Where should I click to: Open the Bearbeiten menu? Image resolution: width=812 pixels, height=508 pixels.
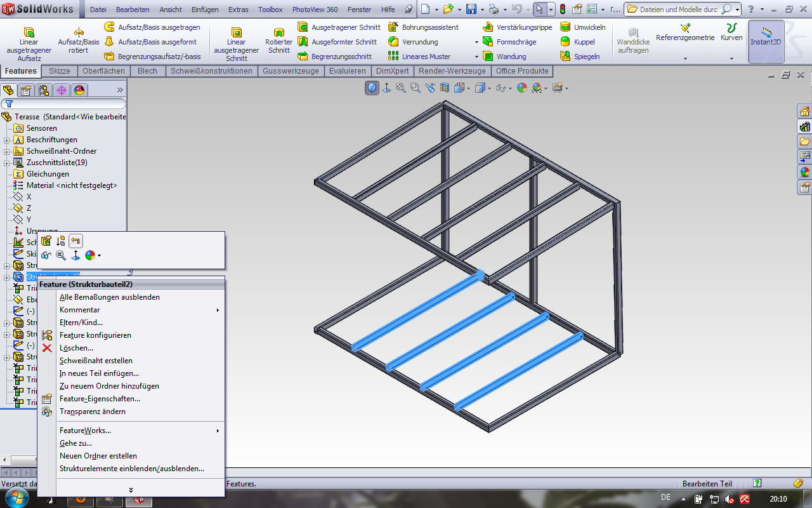point(133,10)
